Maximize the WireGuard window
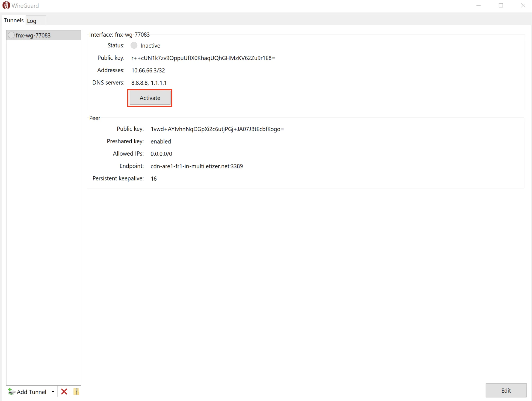Image resolution: width=532 pixels, height=401 pixels. [501, 5]
